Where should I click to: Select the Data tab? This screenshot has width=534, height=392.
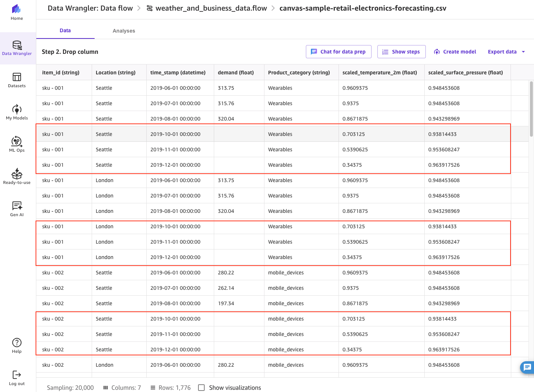65,30
